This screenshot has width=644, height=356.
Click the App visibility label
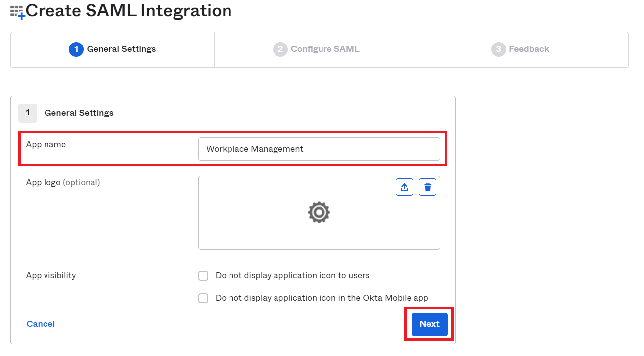tap(51, 276)
